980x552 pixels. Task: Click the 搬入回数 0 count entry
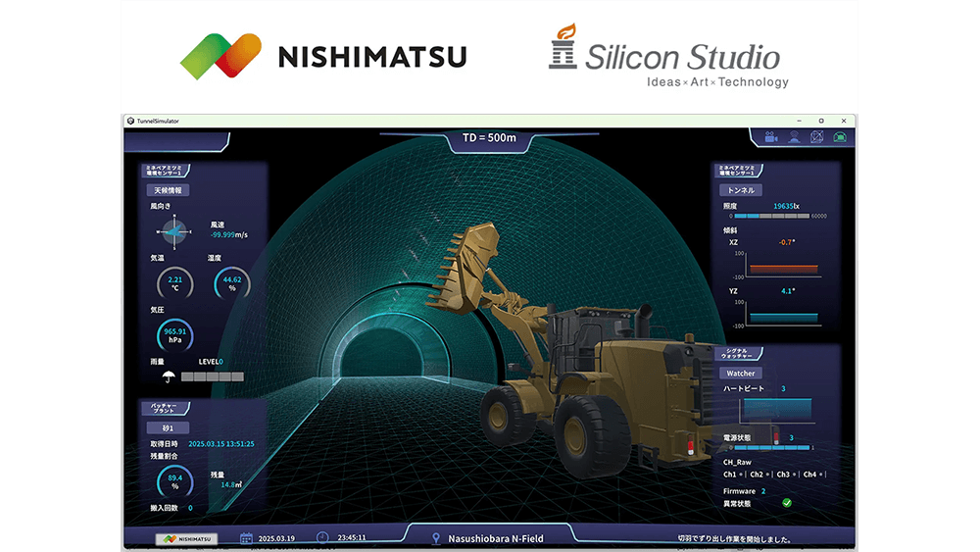click(171, 508)
